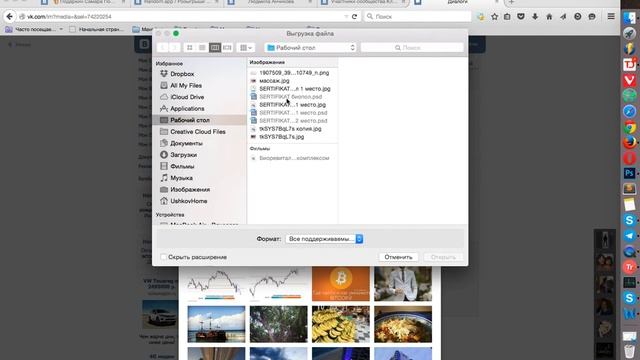Select Загрузки in sidebar
The width and height of the screenshot is (640, 360).
pos(183,155)
